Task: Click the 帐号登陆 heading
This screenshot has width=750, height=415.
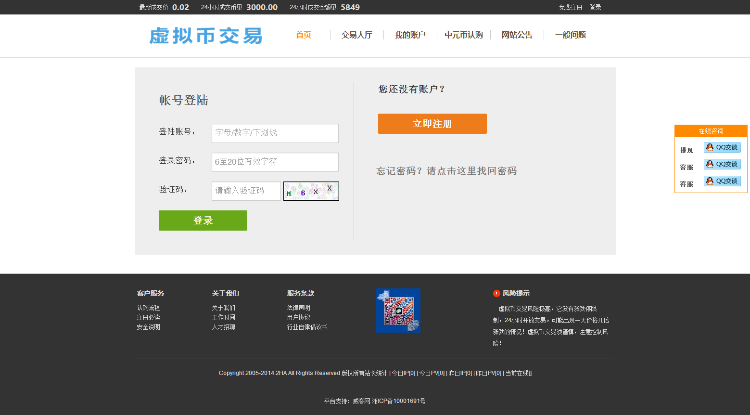Action: tap(184, 100)
